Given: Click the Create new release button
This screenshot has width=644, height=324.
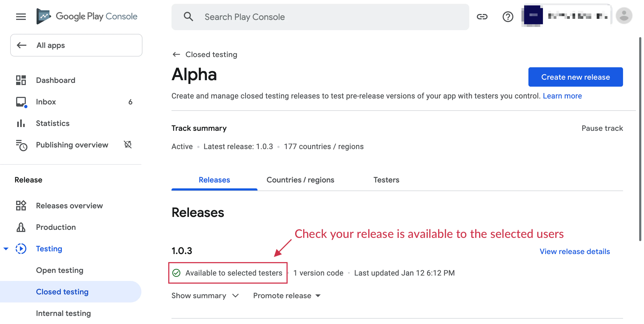Looking at the screenshot, I should tap(575, 77).
